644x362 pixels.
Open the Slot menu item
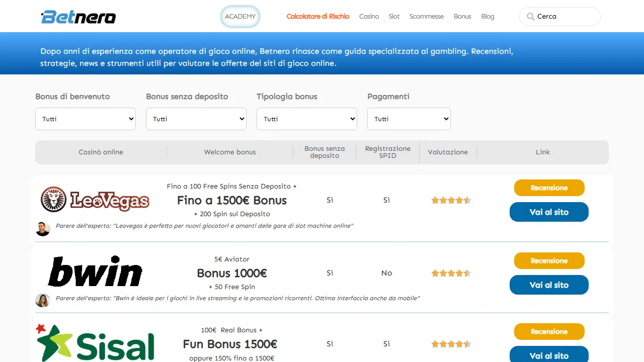pos(394,17)
